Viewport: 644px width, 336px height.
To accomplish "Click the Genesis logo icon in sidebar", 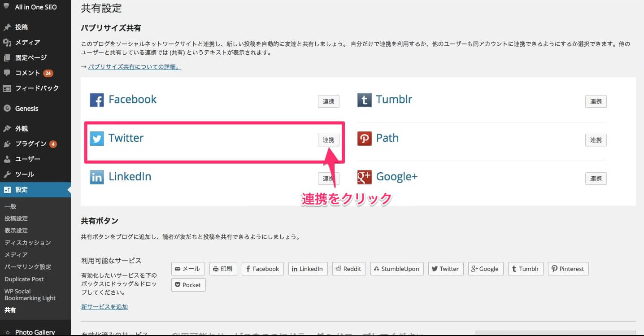I will pyautogui.click(x=7, y=108).
